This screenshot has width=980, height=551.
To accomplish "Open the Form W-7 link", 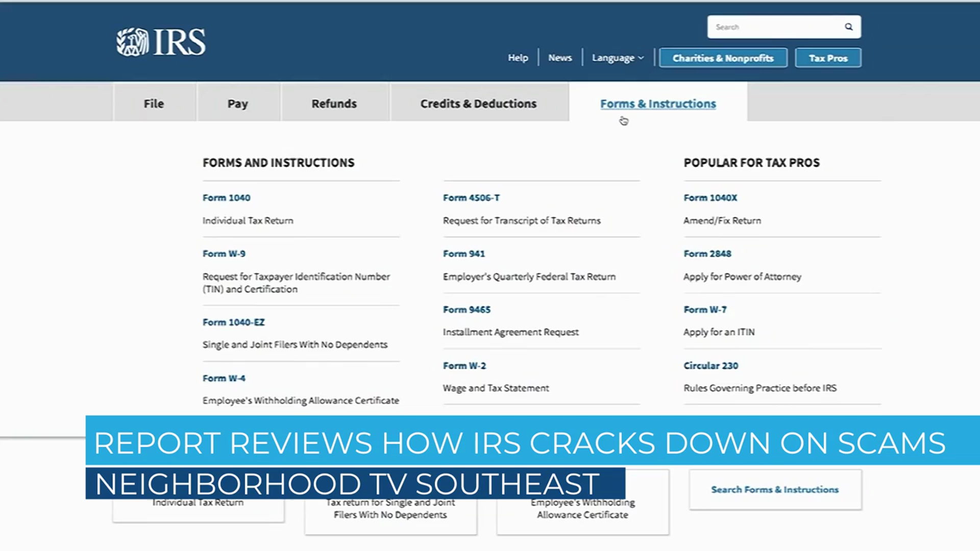I will click(x=705, y=310).
